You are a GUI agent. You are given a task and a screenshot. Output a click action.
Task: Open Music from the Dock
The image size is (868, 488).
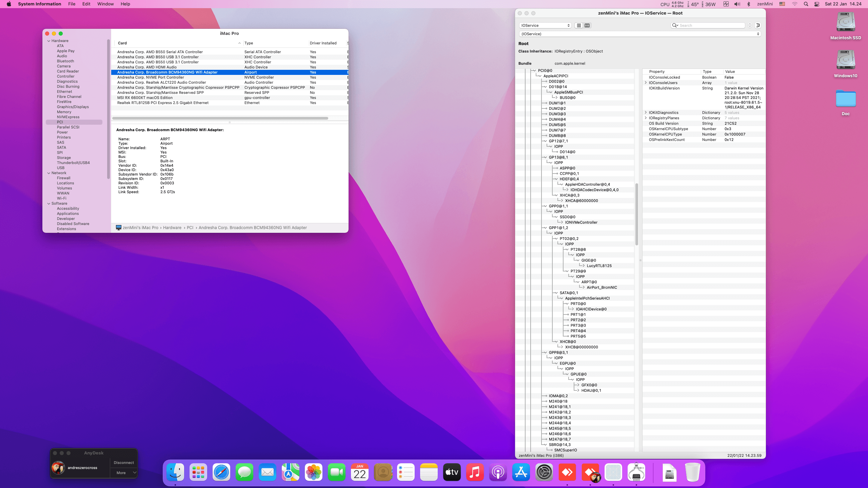[475, 472]
